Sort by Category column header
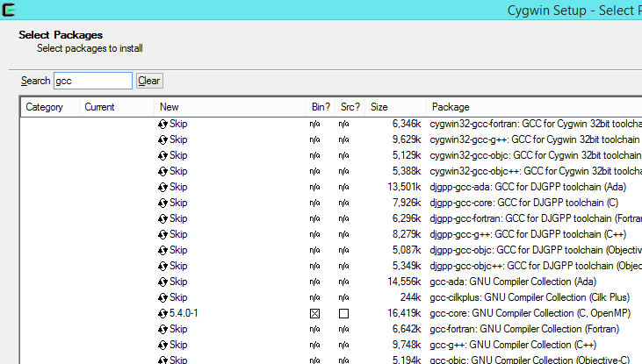The height and width of the screenshot is (364, 642). [50, 107]
